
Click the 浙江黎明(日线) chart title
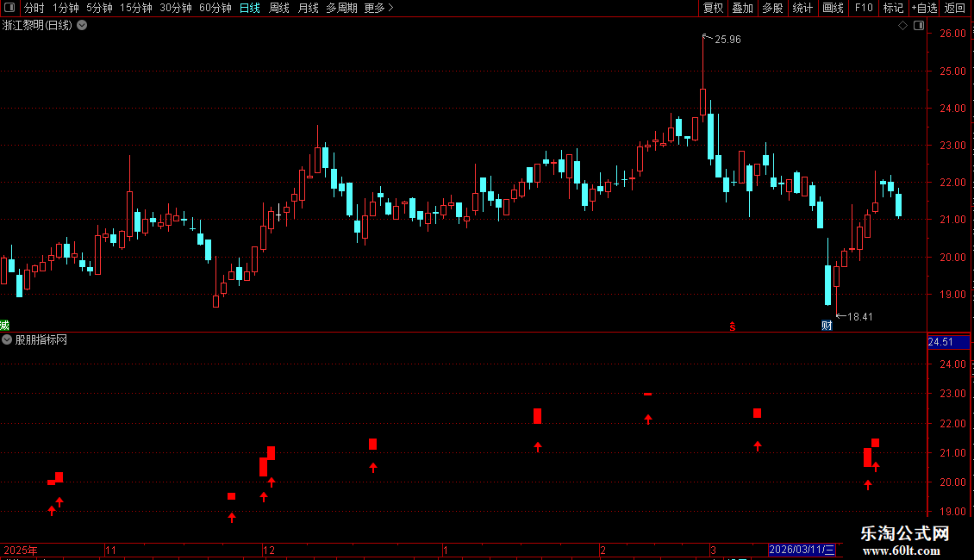pyautogui.click(x=37, y=26)
